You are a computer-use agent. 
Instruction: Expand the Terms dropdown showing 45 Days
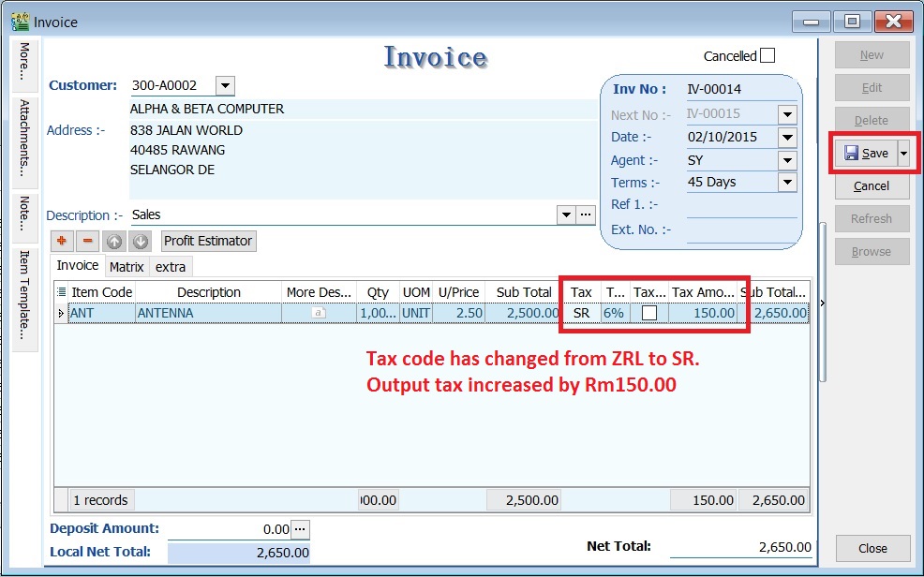[x=787, y=183]
